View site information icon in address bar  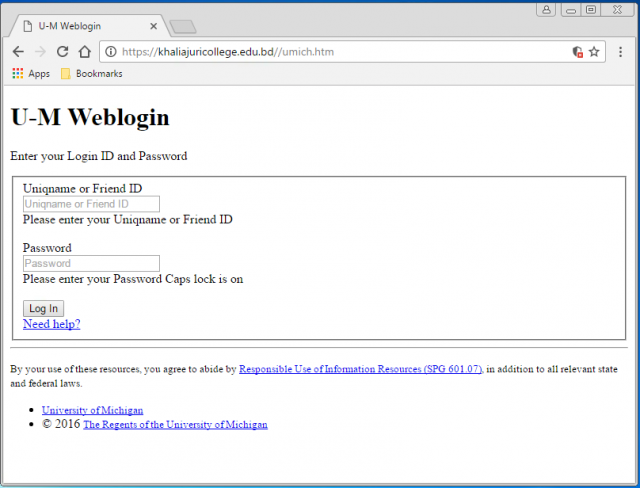(x=111, y=52)
